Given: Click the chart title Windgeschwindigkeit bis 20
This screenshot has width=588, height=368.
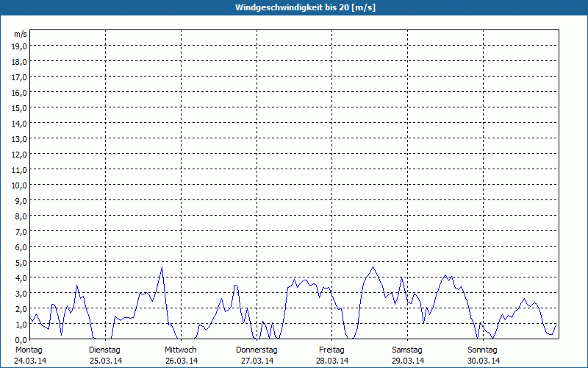Looking at the screenshot, I should [305, 7].
